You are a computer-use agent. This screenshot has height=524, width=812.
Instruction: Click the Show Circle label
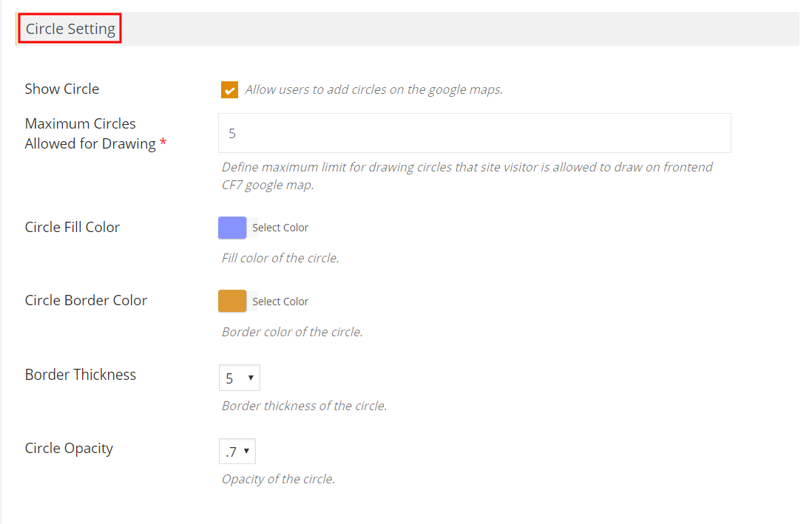click(x=62, y=89)
